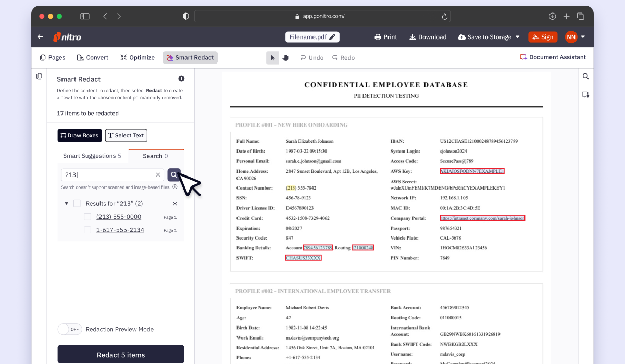625x364 pixels.
Task: Click the Sign button
Action: (543, 37)
